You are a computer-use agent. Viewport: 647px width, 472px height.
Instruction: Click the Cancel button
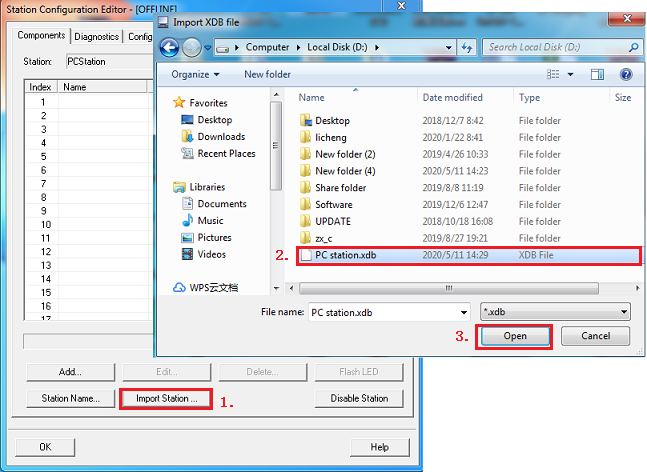(x=595, y=336)
